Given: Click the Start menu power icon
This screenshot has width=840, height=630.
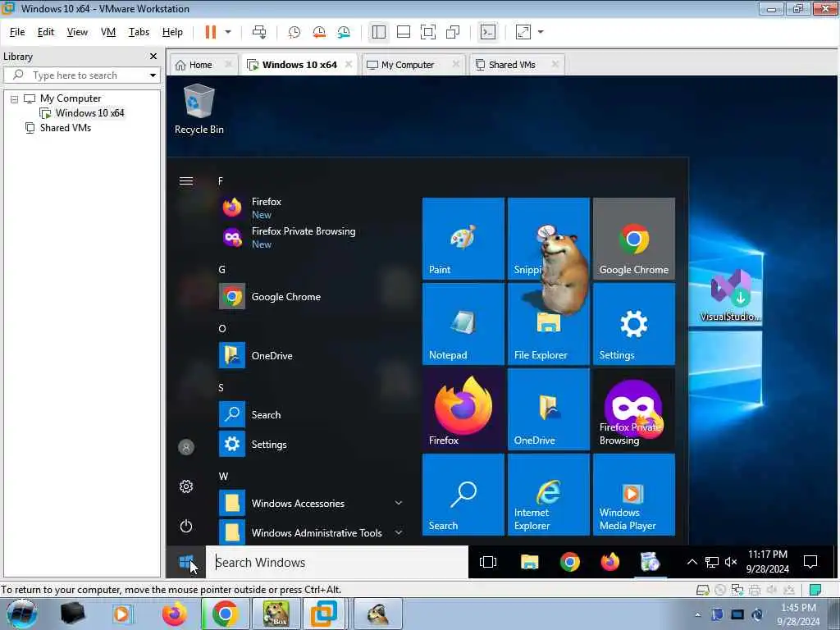Looking at the screenshot, I should (x=186, y=526).
